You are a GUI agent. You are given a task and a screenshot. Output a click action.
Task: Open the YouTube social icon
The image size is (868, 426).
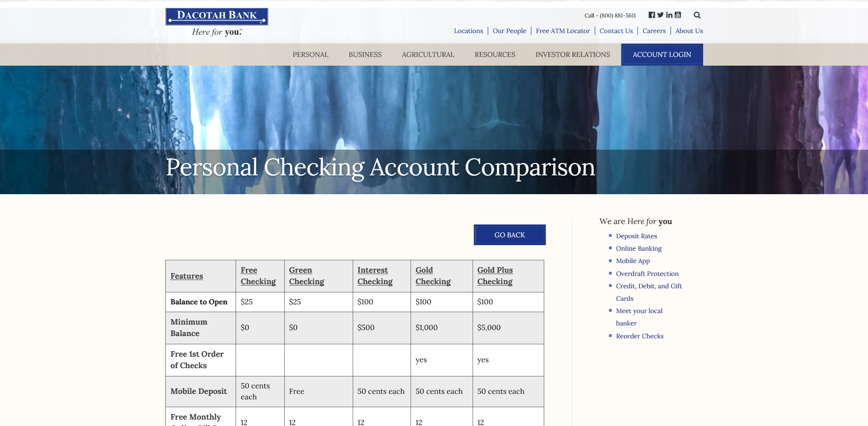click(x=678, y=15)
